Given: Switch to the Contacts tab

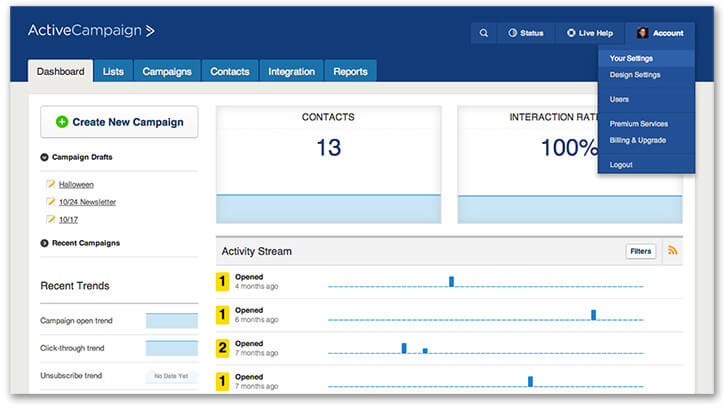Looking at the screenshot, I should pos(229,72).
